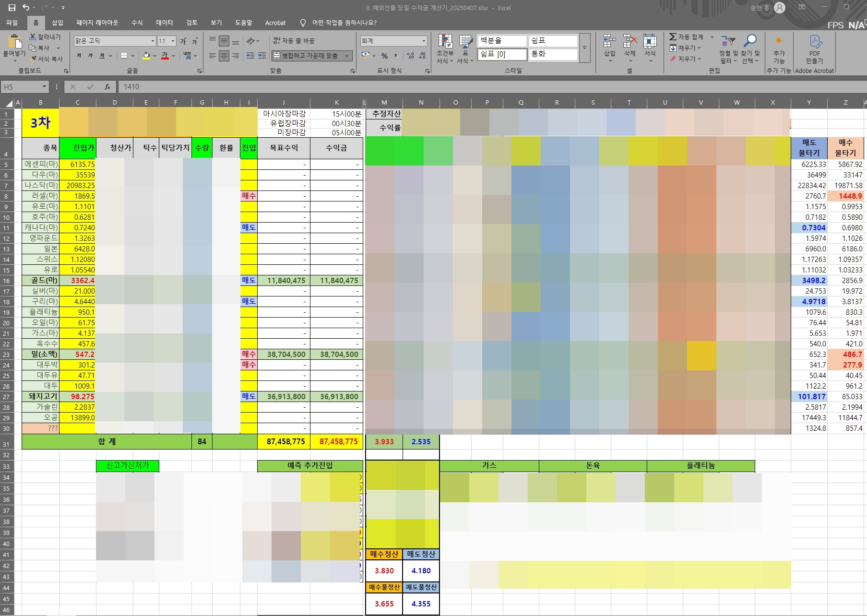
Task: Toggle underline formatting button
Action: pyautogui.click(x=102, y=56)
